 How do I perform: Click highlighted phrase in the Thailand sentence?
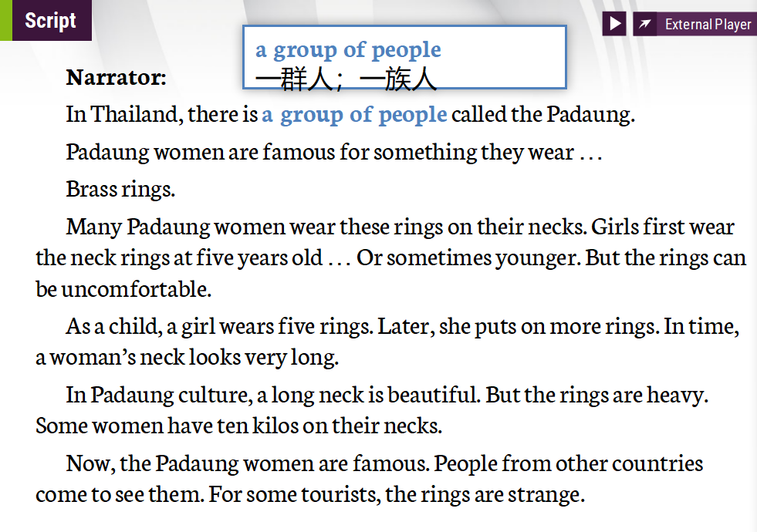coord(354,115)
